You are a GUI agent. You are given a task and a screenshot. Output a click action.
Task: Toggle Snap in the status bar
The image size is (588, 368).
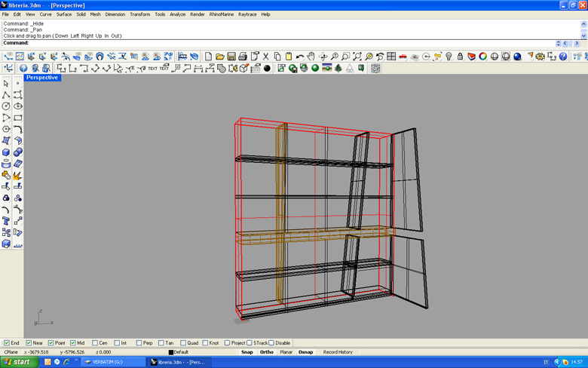tap(247, 352)
